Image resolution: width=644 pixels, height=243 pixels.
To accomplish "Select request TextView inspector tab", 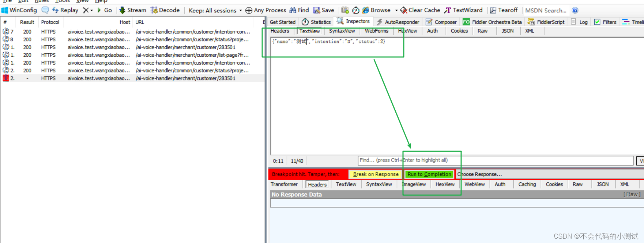I will [x=309, y=31].
